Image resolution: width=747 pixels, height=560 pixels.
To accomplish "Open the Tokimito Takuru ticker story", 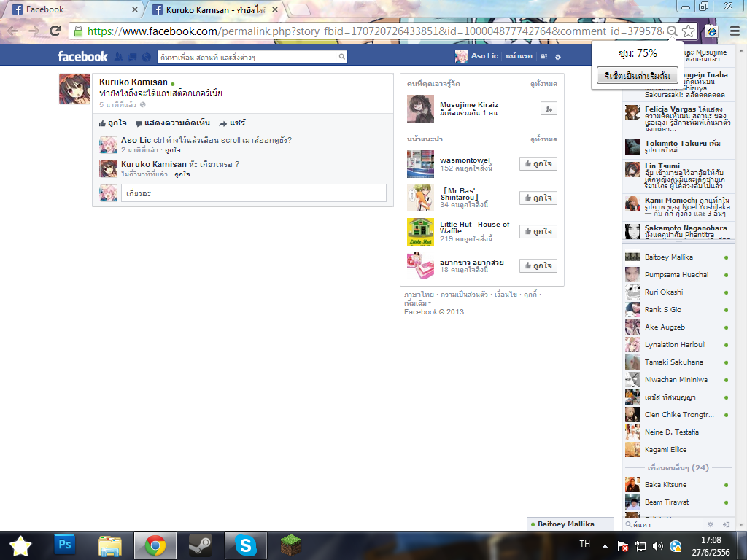I will point(678,147).
